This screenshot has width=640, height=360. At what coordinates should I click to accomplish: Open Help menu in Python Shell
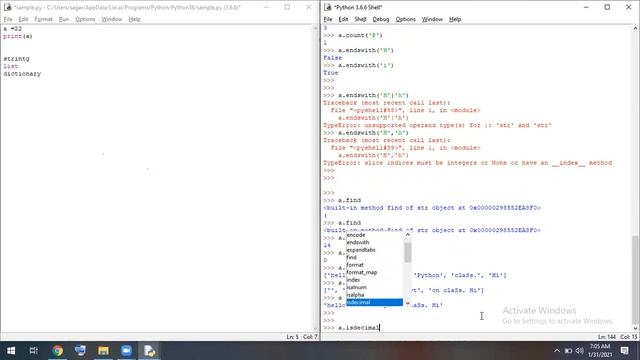455,19
